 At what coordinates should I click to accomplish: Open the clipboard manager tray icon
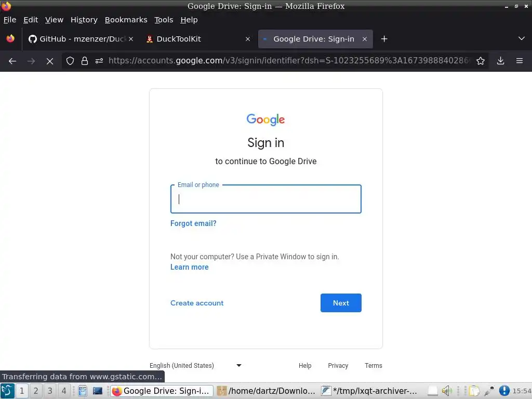tap(475, 391)
